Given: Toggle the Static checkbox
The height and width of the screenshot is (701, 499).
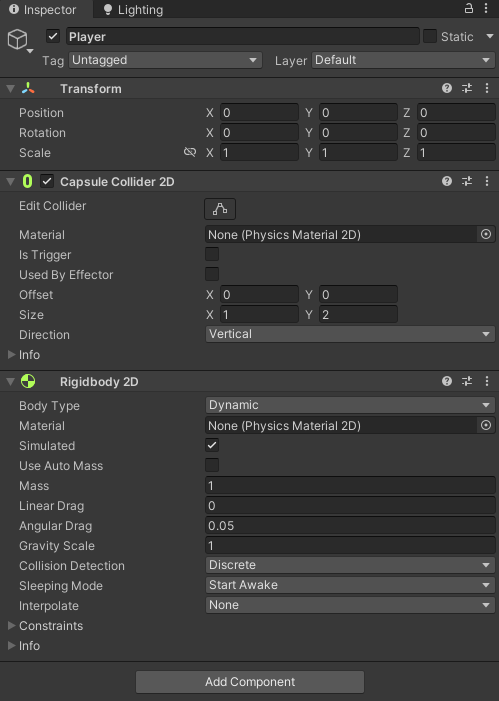Looking at the screenshot, I should (430, 36).
